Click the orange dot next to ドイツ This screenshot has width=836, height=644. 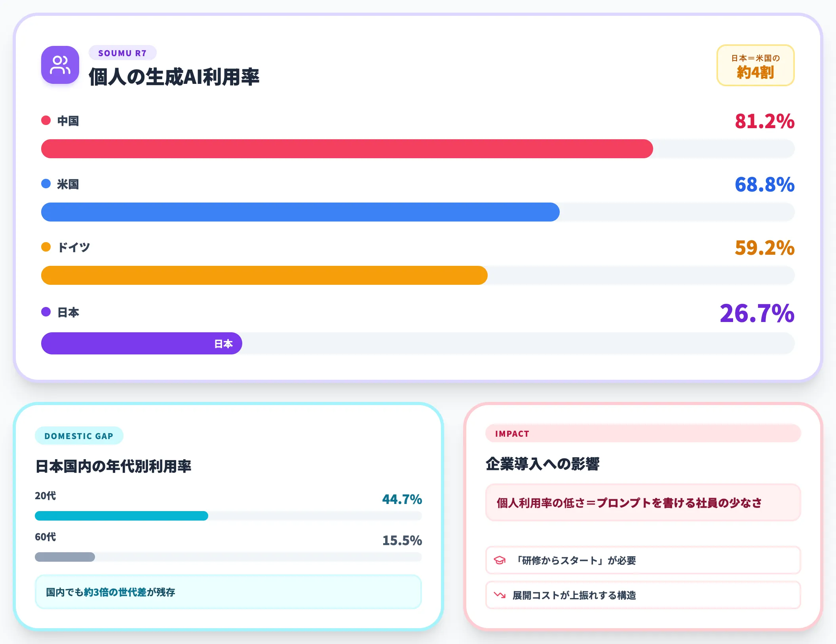click(x=46, y=247)
